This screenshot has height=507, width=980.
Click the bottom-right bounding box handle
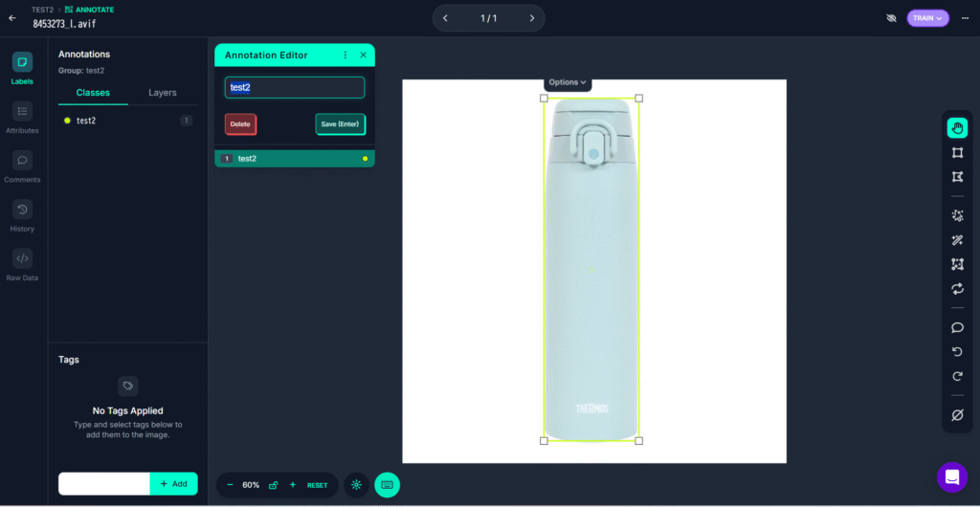click(638, 441)
